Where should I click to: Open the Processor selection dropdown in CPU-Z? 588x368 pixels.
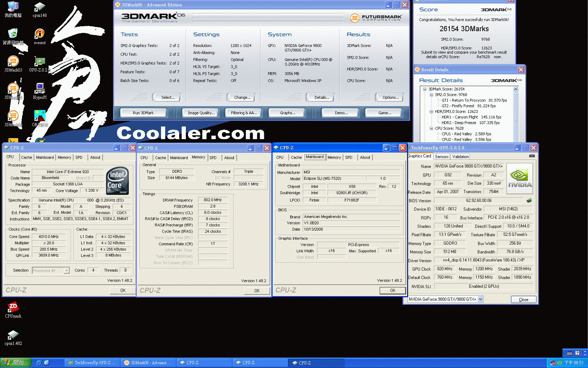click(66, 271)
